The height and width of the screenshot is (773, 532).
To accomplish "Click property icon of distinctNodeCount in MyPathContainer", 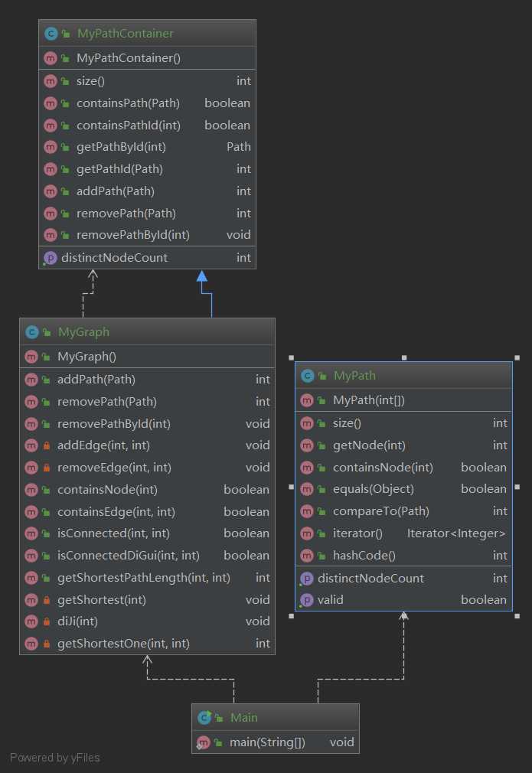I will click(x=51, y=257).
